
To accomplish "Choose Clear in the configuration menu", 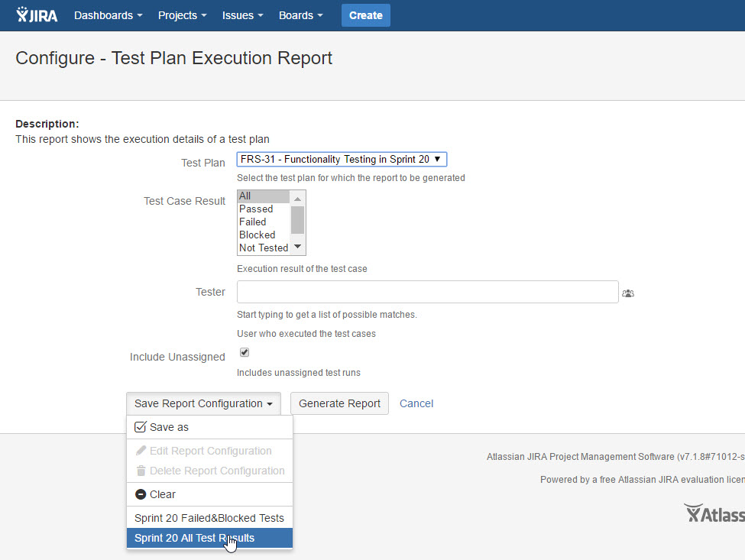I will [209, 494].
